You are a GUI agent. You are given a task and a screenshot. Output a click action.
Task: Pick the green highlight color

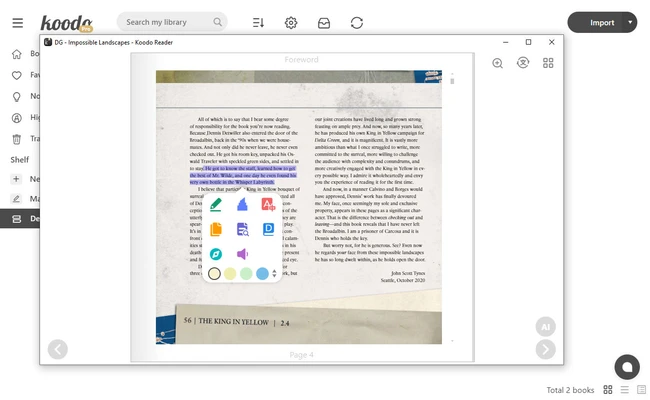(x=246, y=274)
